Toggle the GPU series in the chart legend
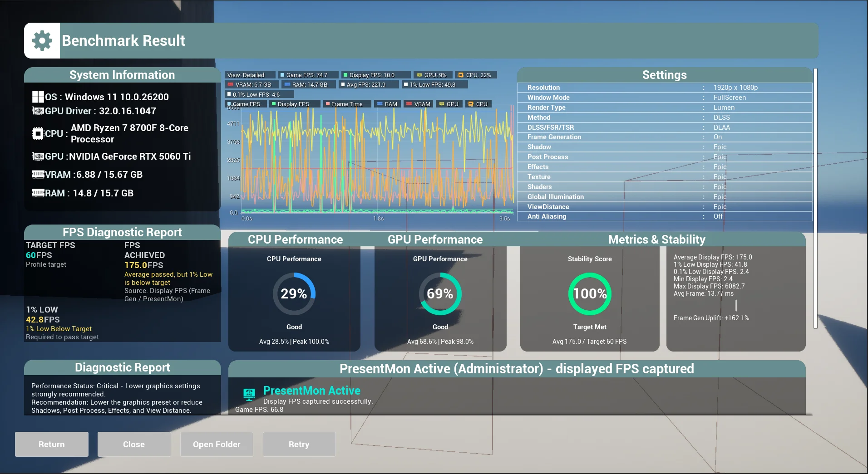 449,104
